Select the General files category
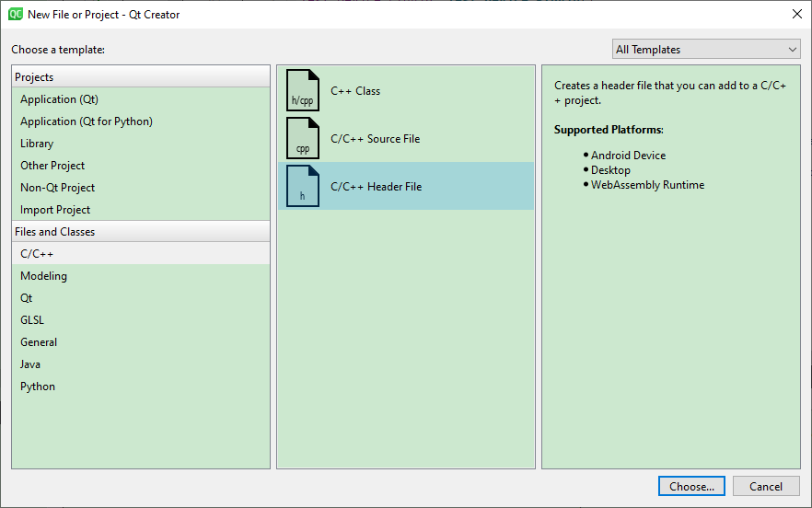This screenshot has width=812, height=508. click(x=140, y=342)
